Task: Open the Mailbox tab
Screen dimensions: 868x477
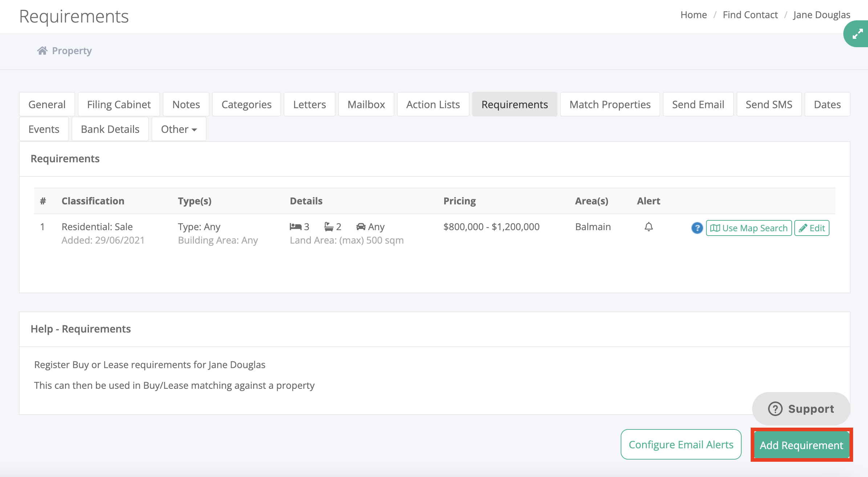Action: coord(366,105)
